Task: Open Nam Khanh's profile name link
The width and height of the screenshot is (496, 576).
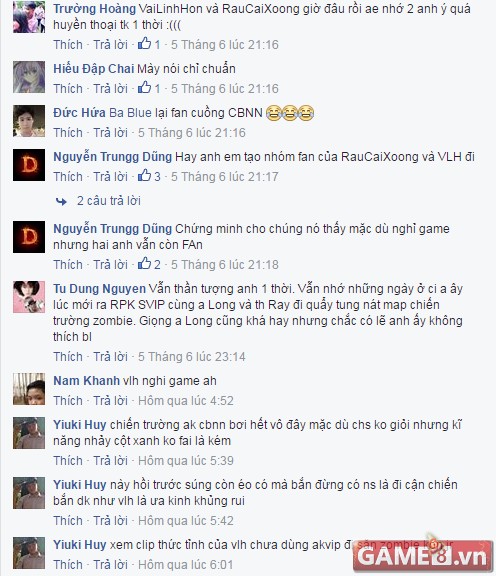Action: click(x=86, y=381)
